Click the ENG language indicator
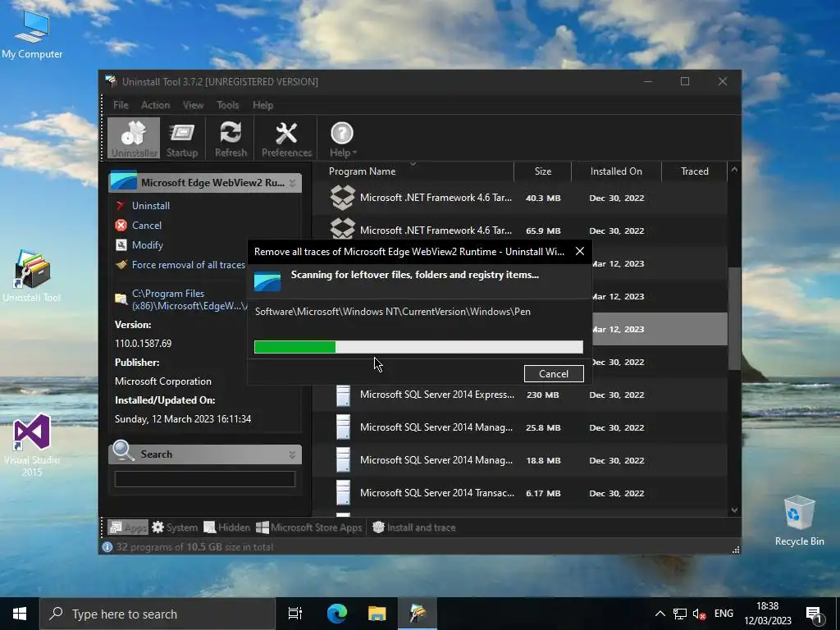The width and height of the screenshot is (840, 630). (x=724, y=614)
